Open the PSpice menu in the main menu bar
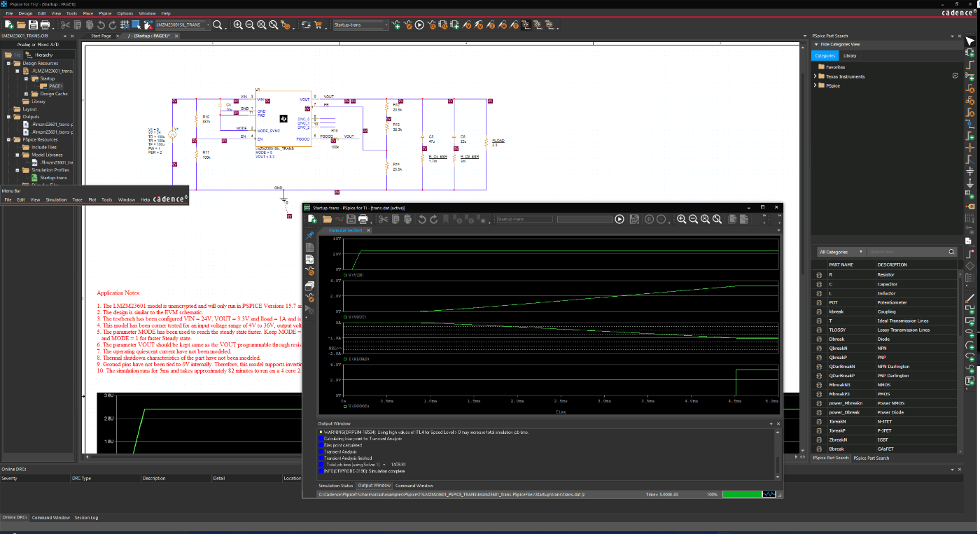This screenshot has width=980, height=534. point(105,13)
